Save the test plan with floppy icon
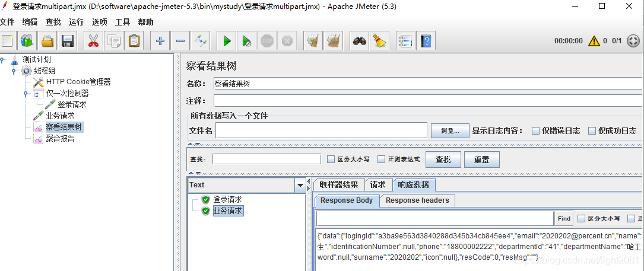 67,41
